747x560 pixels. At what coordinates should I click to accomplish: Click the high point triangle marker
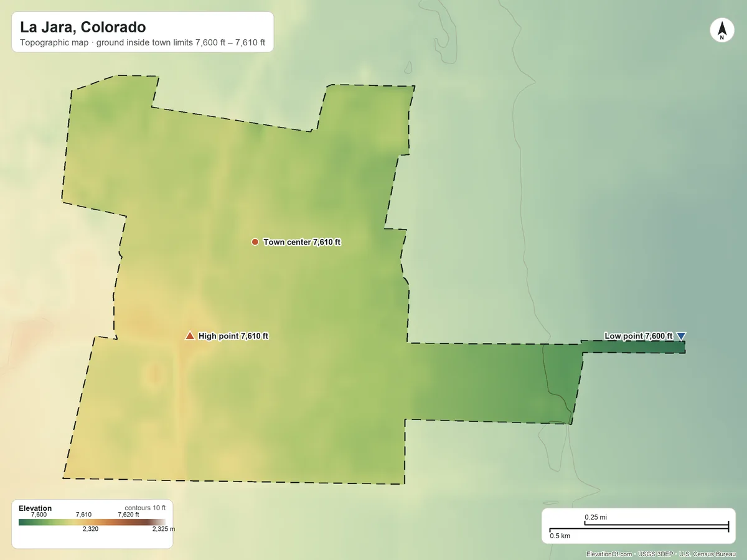pos(190,336)
